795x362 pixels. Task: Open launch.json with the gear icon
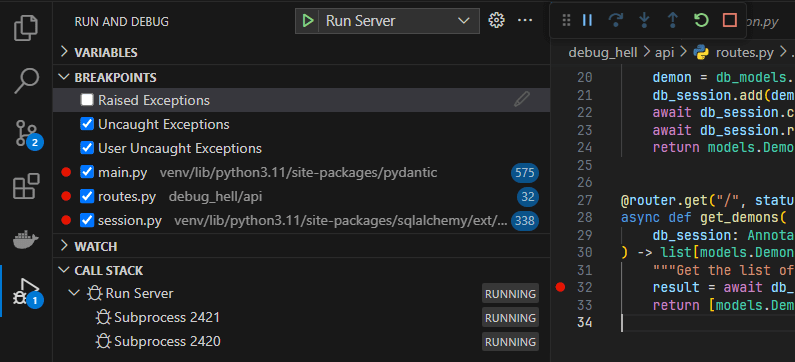pyautogui.click(x=496, y=20)
